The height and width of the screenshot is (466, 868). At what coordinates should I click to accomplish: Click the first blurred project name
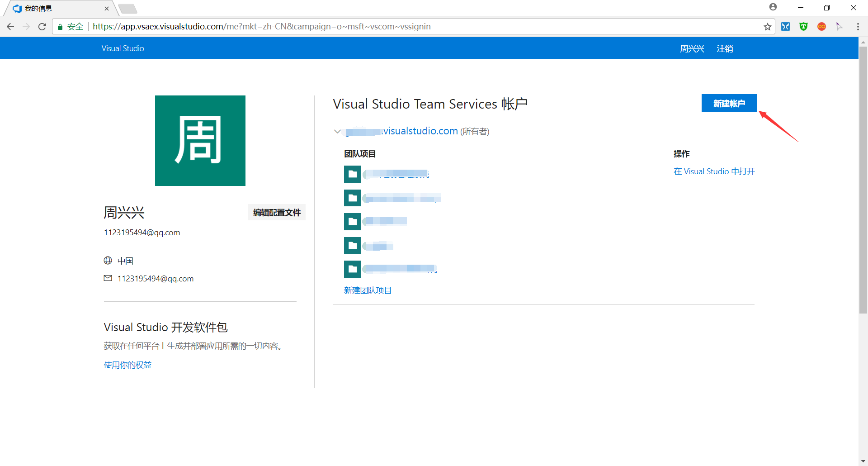pos(396,174)
